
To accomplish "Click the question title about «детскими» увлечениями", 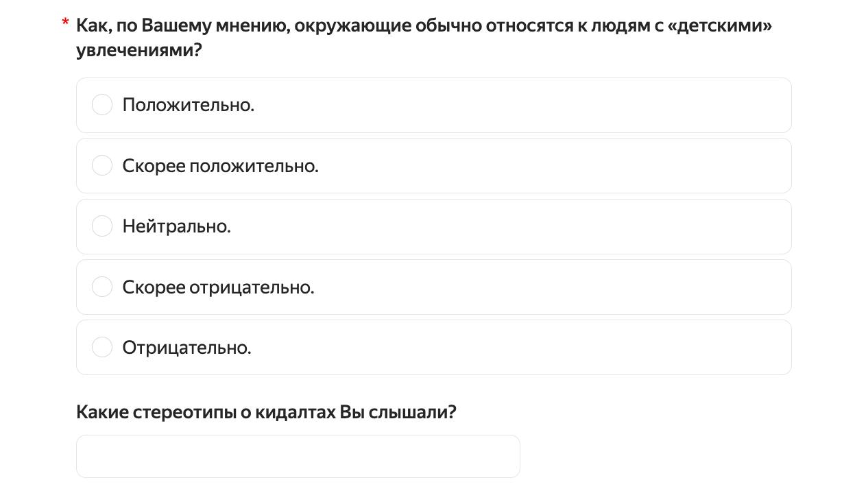I will pos(424,38).
